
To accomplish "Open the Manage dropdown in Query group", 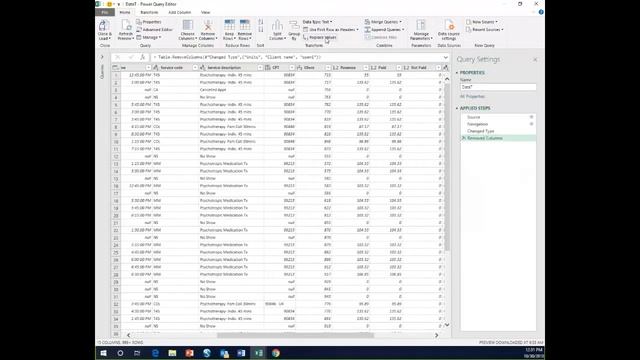I will coord(149,38).
